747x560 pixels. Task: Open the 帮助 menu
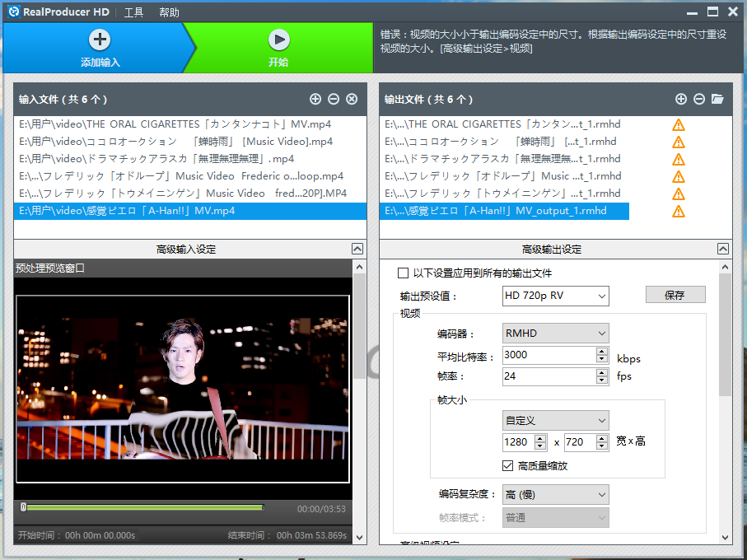tap(169, 12)
